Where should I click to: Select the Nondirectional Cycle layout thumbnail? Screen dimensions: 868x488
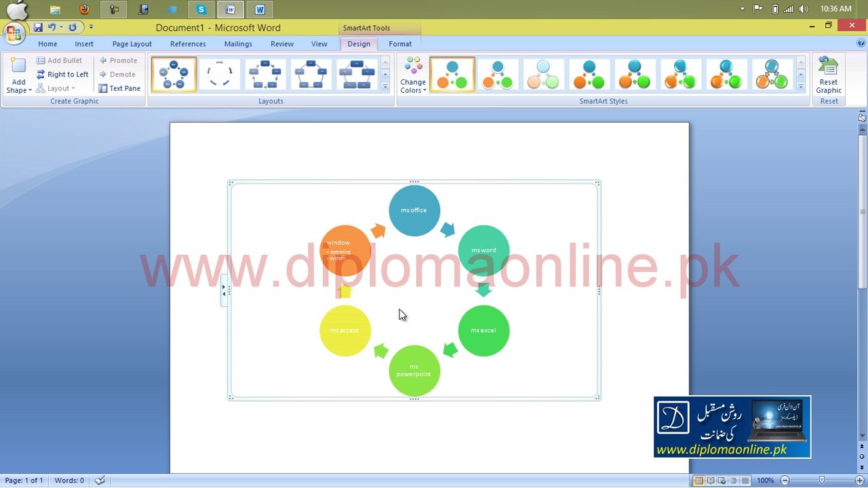(311, 74)
